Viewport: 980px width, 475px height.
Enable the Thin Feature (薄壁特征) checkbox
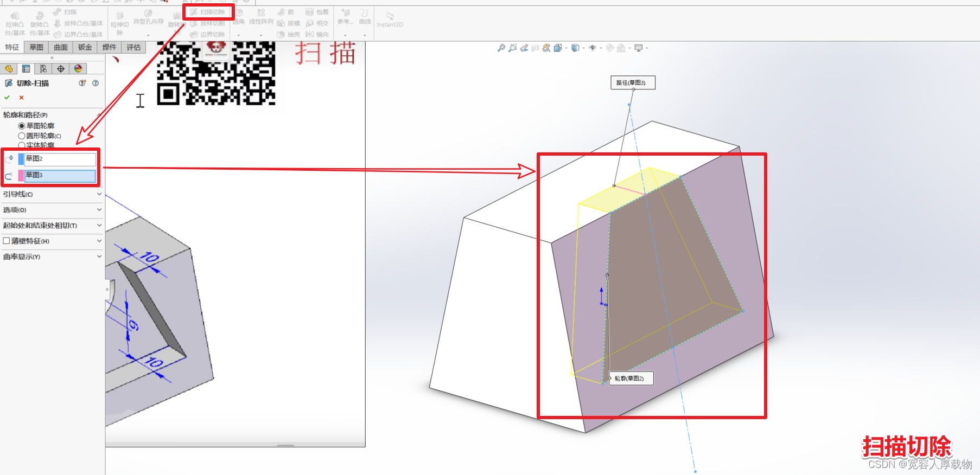7,241
